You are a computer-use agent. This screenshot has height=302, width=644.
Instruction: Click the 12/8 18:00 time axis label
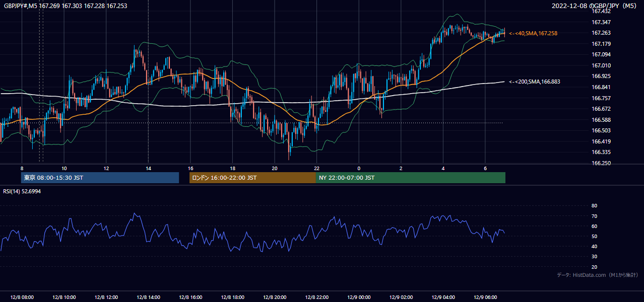coord(232,297)
